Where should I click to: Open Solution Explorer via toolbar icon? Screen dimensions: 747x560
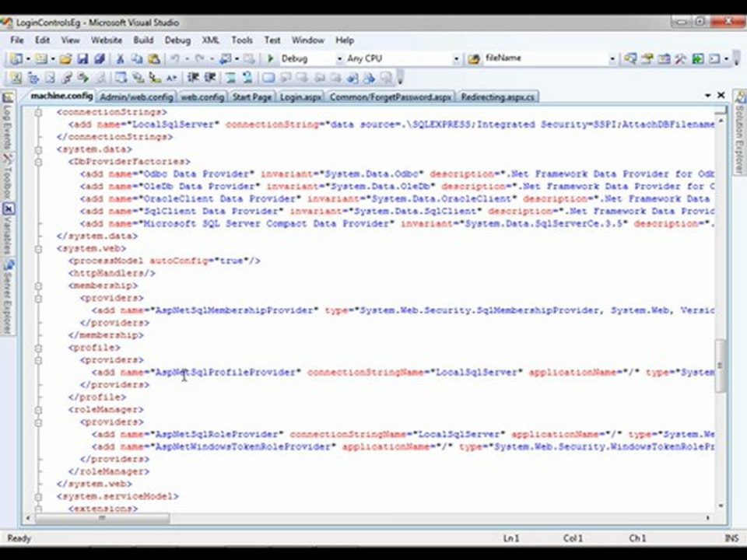(x=630, y=58)
